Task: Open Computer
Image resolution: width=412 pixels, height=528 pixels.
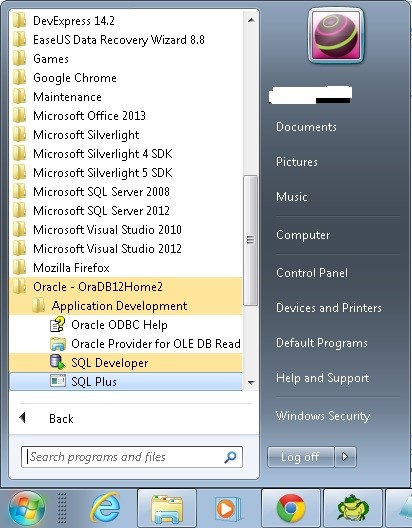Action: tap(303, 235)
